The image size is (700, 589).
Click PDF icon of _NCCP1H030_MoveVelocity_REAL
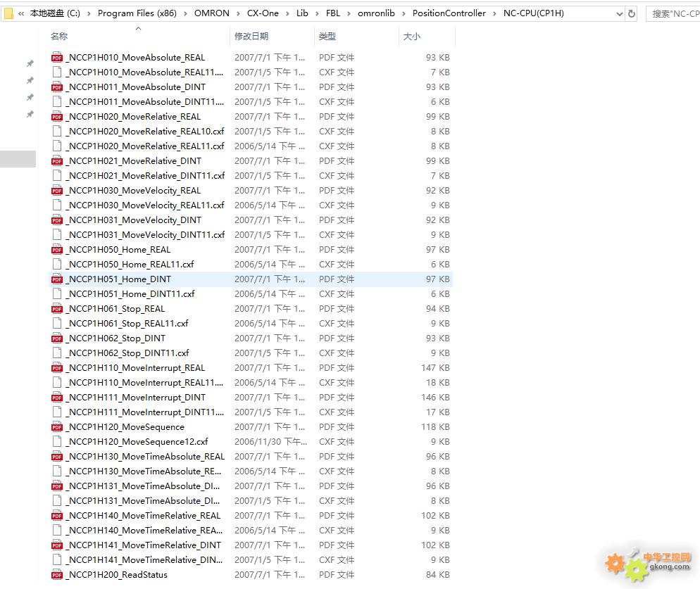57,191
